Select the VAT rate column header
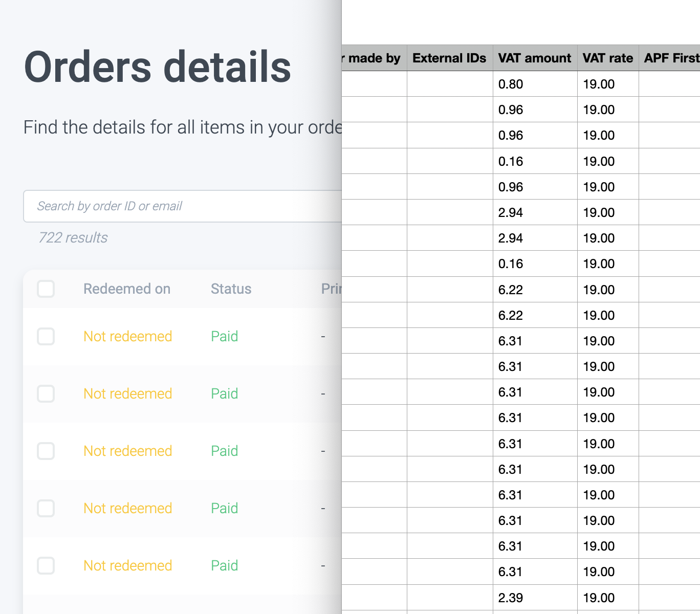 608,58
